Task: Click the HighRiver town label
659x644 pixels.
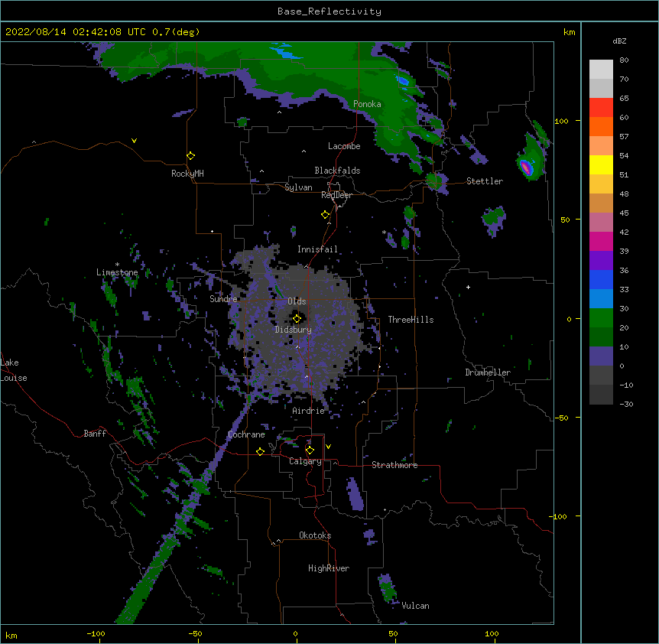Action: click(x=329, y=568)
